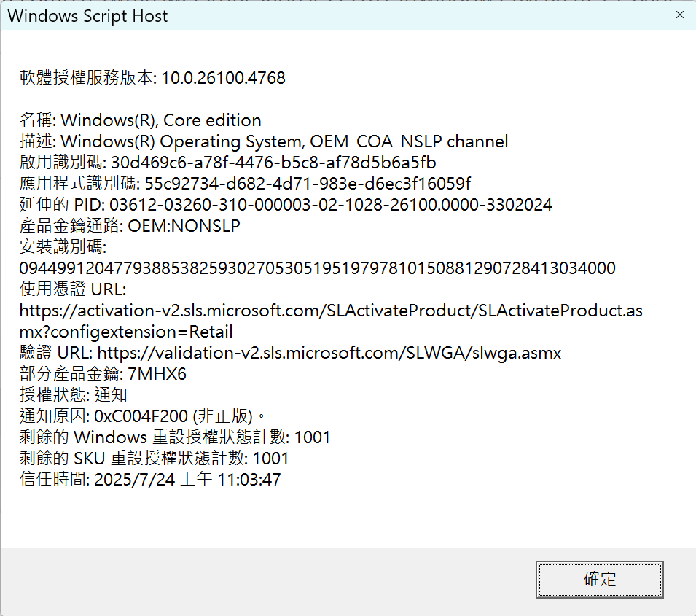
Task: Click the 通知原因 0xC004F200 (非正版) line
Action: click(142, 416)
